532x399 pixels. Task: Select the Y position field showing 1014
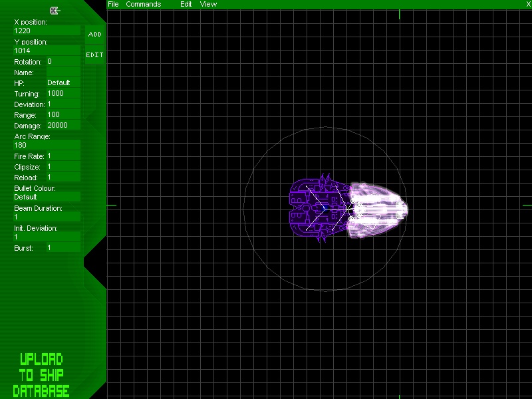pyautogui.click(x=47, y=51)
